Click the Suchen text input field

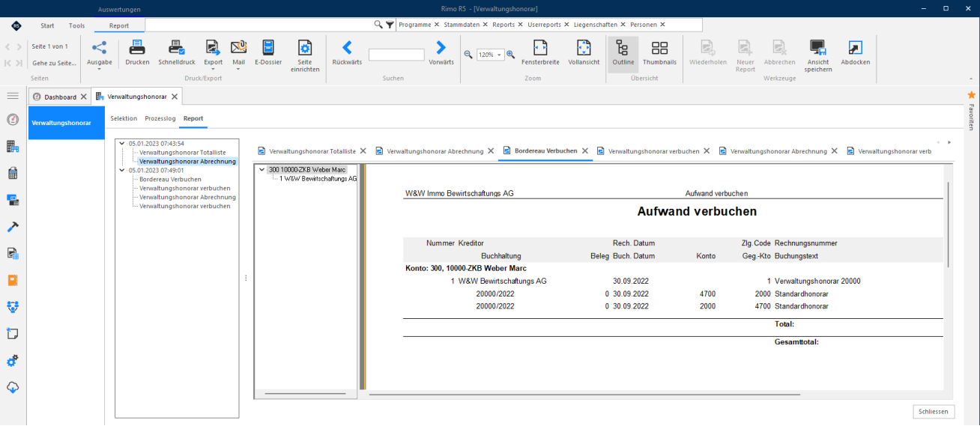tap(396, 55)
